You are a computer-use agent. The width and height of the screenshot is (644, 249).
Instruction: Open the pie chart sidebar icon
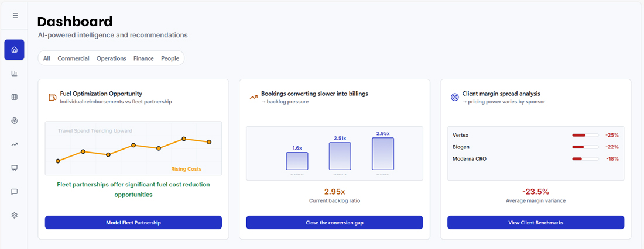click(14, 120)
